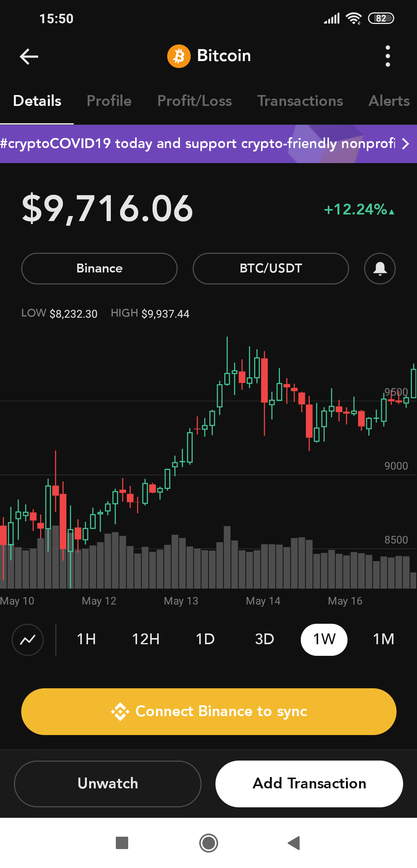Open the Transactions tab

coord(300,101)
